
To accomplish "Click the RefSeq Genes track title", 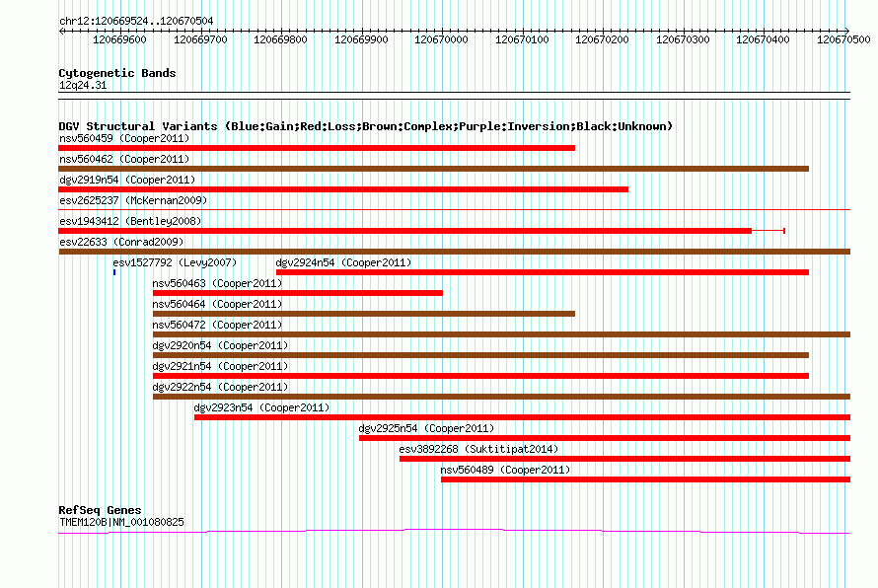I will click(100, 510).
